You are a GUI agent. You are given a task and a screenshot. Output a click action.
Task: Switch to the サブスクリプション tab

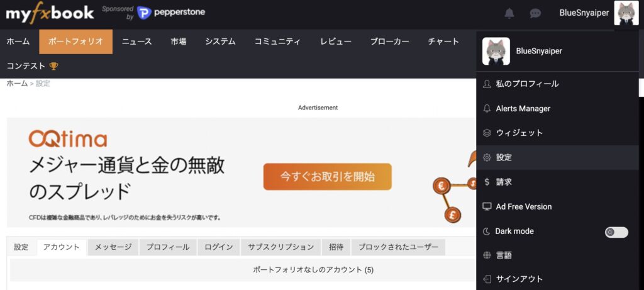[281, 247]
